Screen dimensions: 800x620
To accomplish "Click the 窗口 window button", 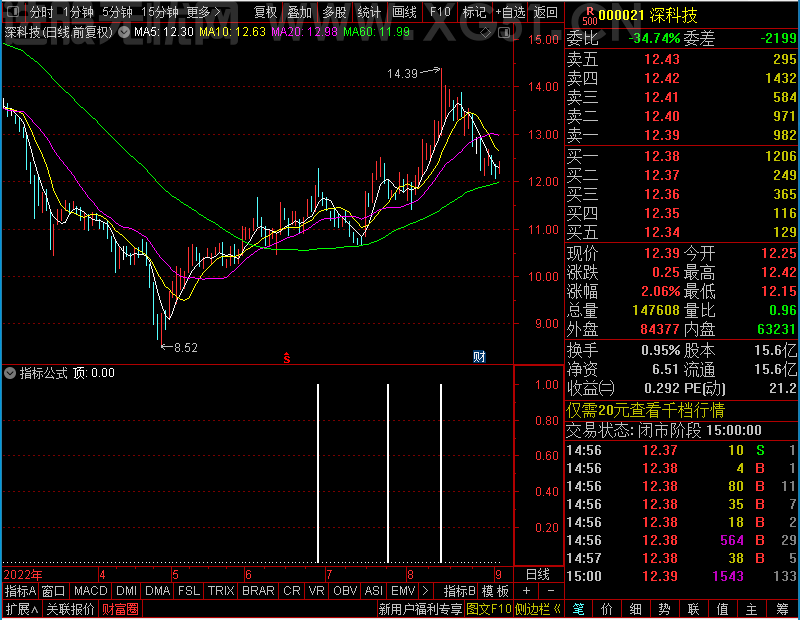I will (54, 591).
